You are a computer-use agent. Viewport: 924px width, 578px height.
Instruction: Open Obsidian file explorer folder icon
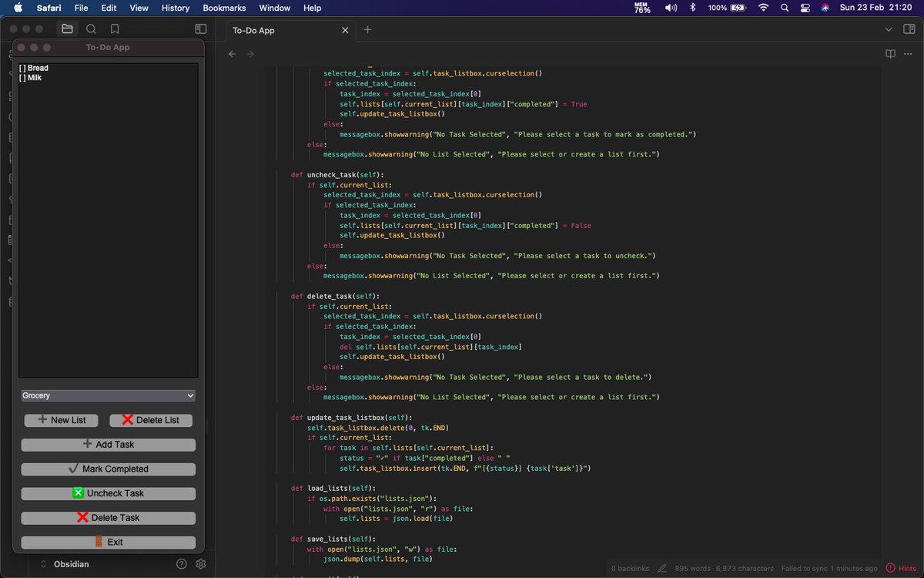pyautogui.click(x=68, y=29)
